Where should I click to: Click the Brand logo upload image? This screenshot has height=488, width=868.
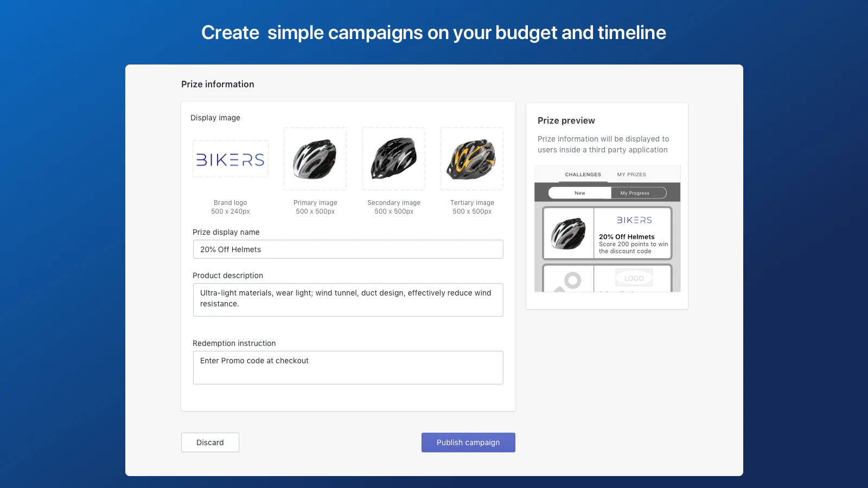click(x=231, y=159)
